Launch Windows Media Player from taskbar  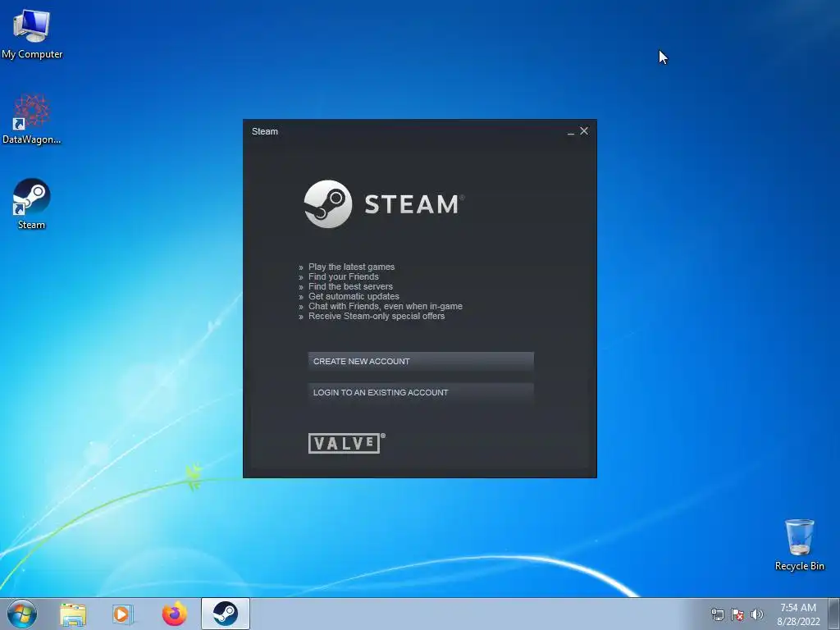[123, 614]
